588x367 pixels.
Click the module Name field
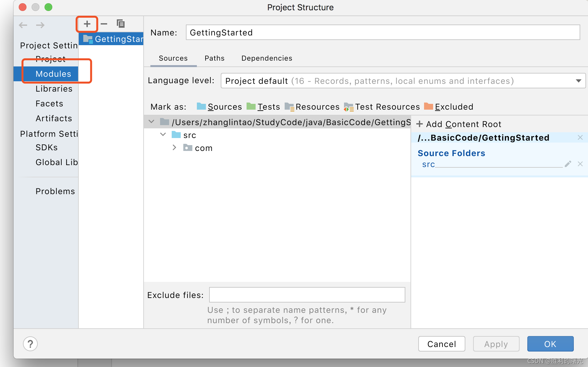[x=383, y=32]
